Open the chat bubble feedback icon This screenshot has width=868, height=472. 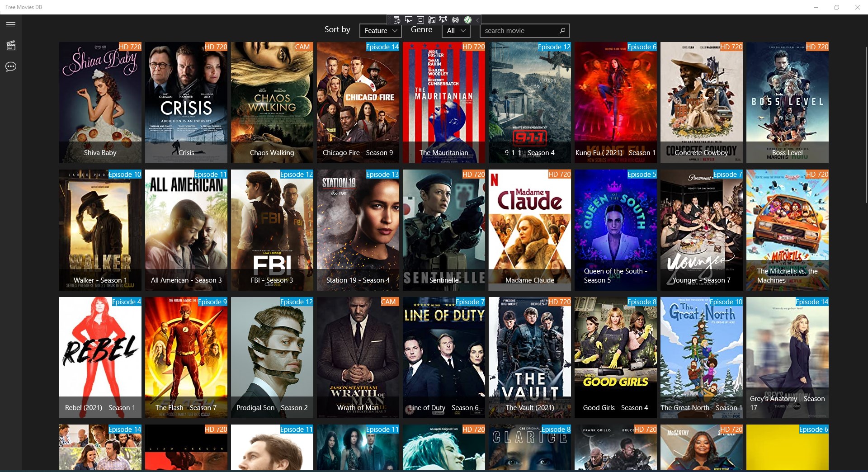click(x=11, y=67)
